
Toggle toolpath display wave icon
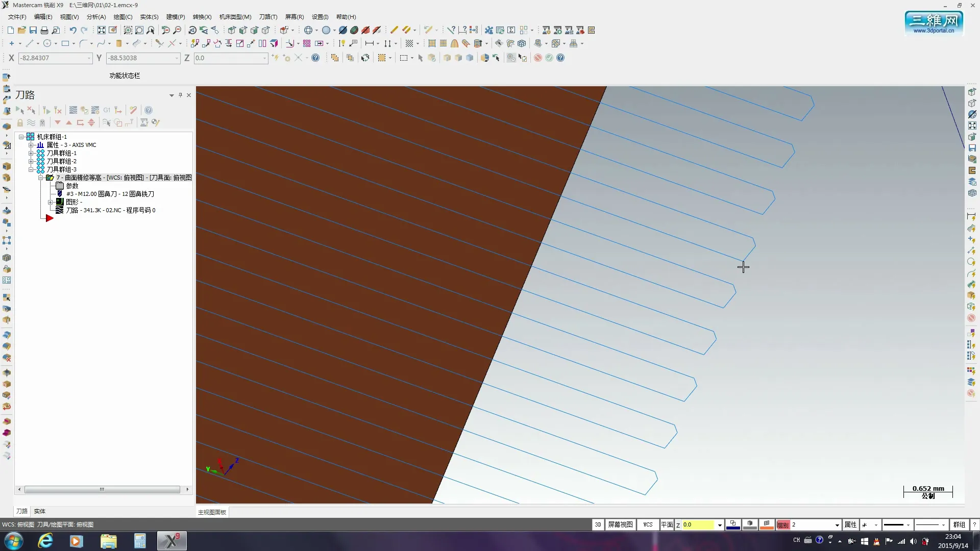[31, 122]
